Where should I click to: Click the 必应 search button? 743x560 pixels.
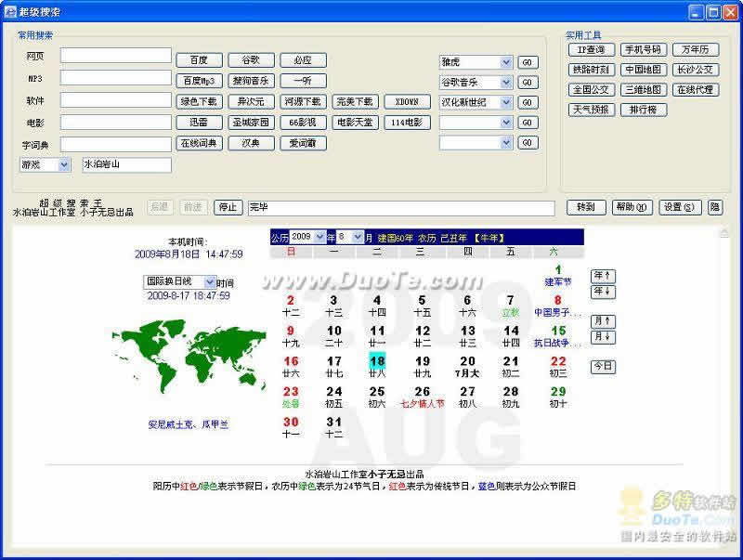304,60
